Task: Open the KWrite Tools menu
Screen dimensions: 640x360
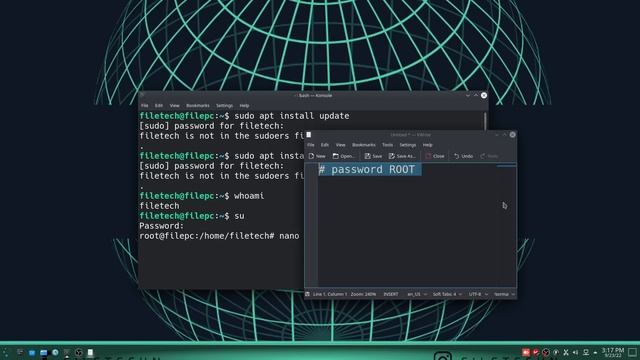Action: pyautogui.click(x=387, y=145)
